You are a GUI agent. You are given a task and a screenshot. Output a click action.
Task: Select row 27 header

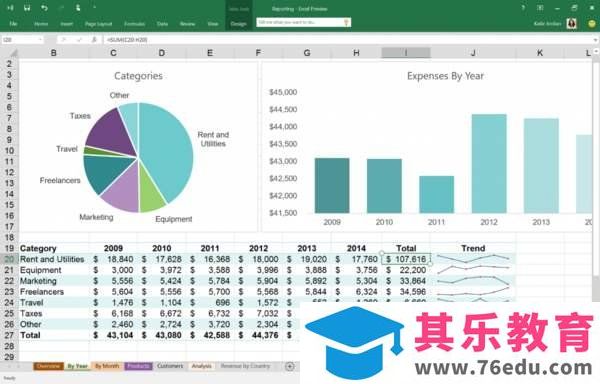9,335
